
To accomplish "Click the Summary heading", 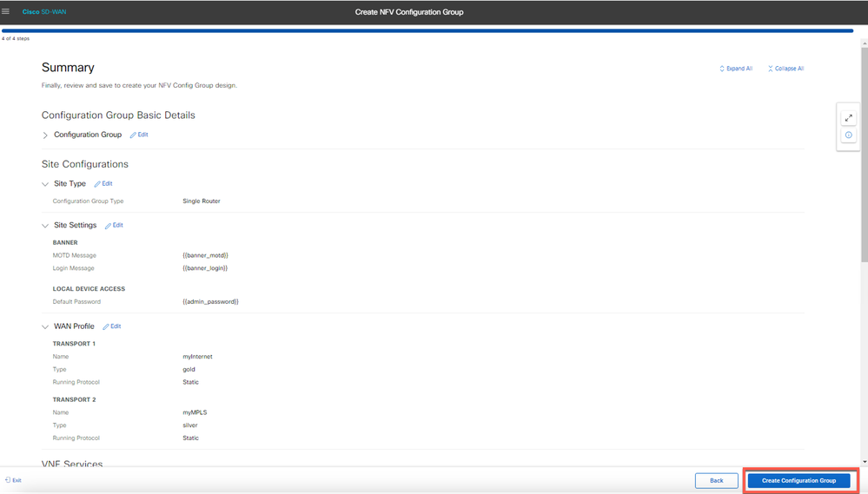I will pos(68,68).
